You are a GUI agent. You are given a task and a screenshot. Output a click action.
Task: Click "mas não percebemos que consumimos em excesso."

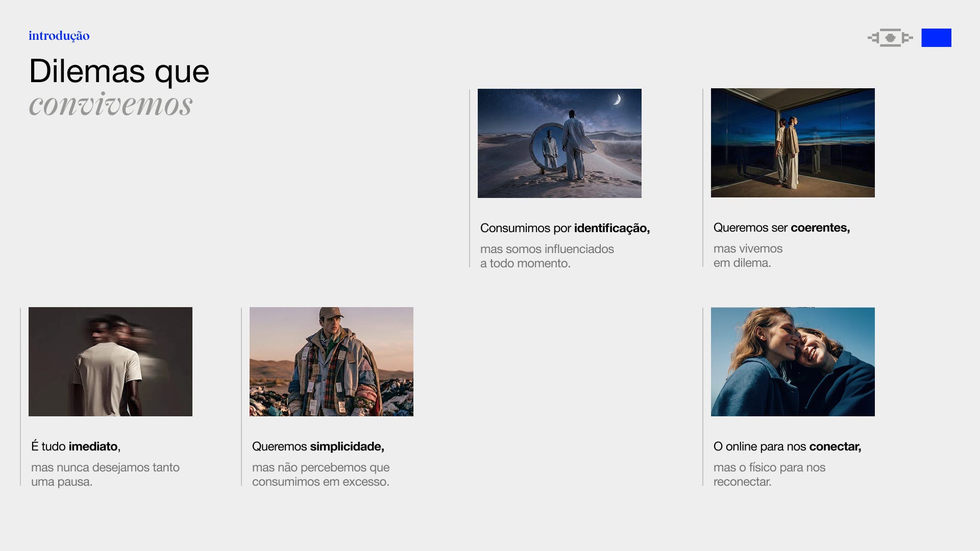point(321,474)
